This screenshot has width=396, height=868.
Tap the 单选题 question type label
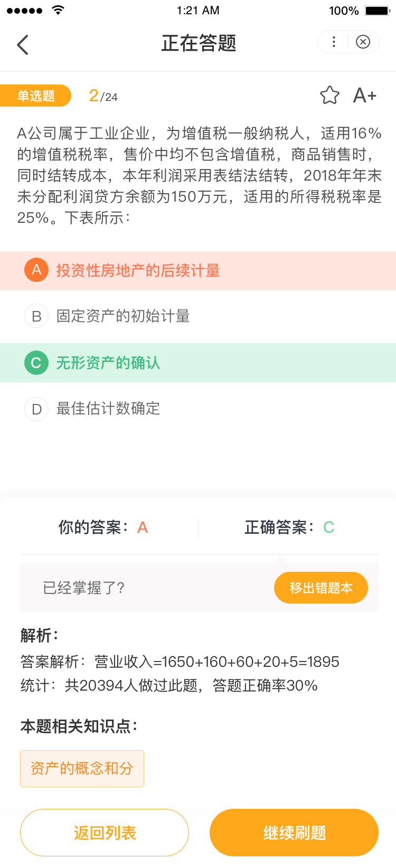pos(36,96)
